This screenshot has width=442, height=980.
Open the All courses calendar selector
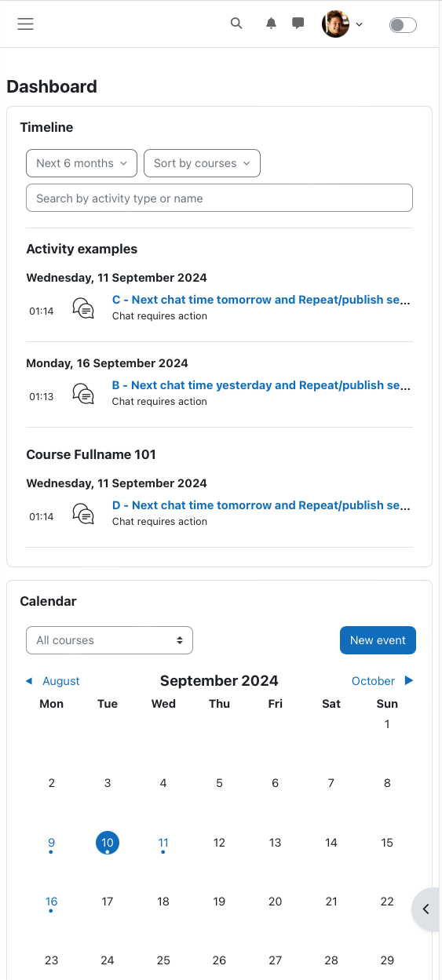tap(109, 640)
